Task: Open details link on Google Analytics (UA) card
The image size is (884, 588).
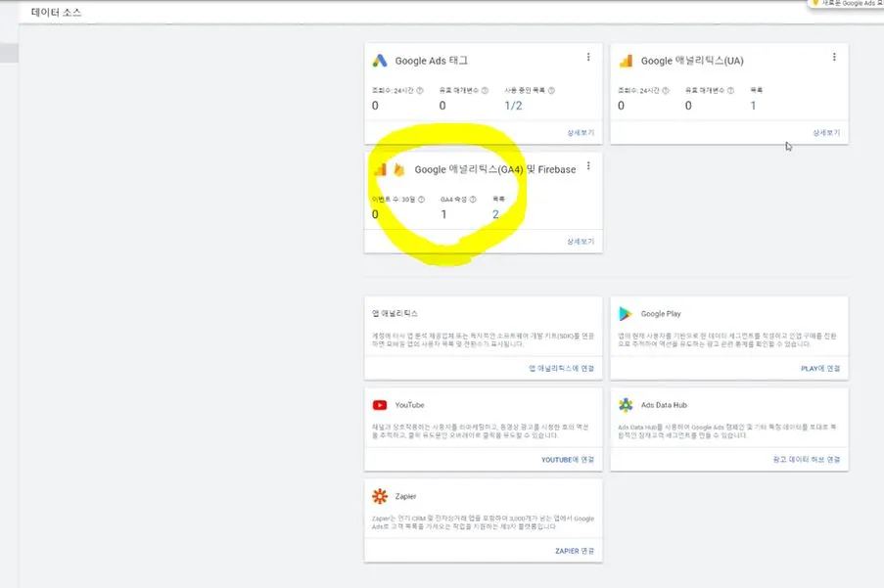Action: [x=826, y=133]
